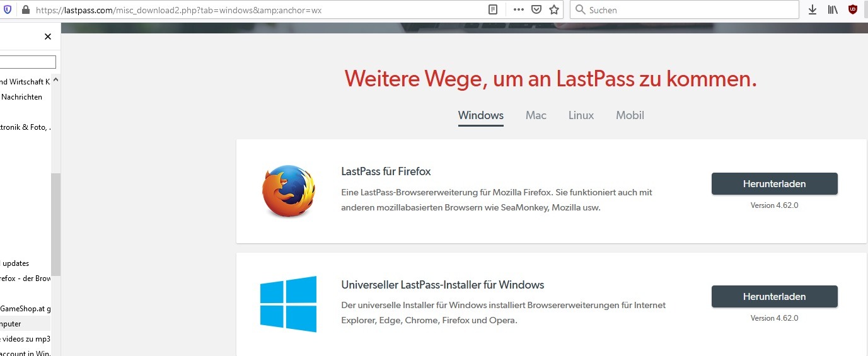Viewport: 868px width, 356px height.
Task: Click the magnifier icon in search box
Action: [x=579, y=10]
